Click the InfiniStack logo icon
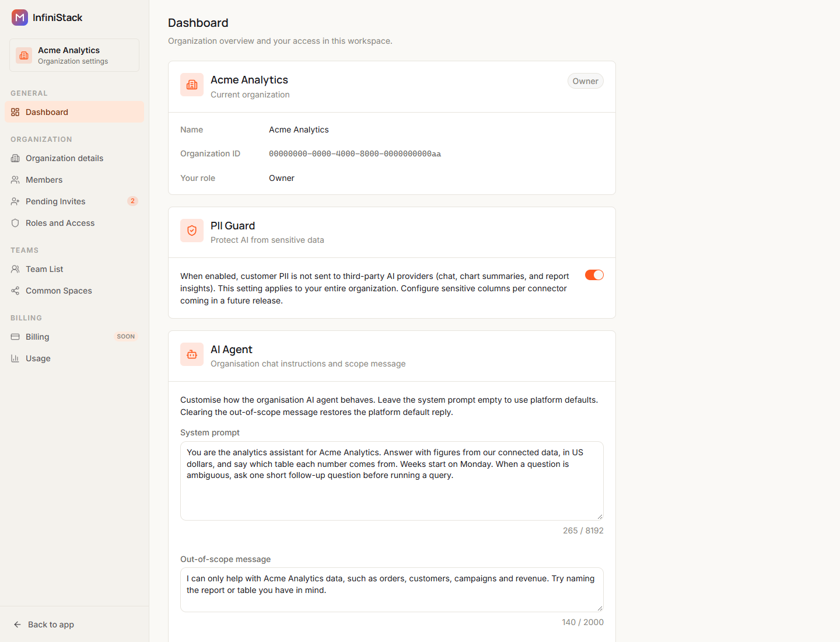Viewport: 840px width, 642px height. pyautogui.click(x=20, y=18)
